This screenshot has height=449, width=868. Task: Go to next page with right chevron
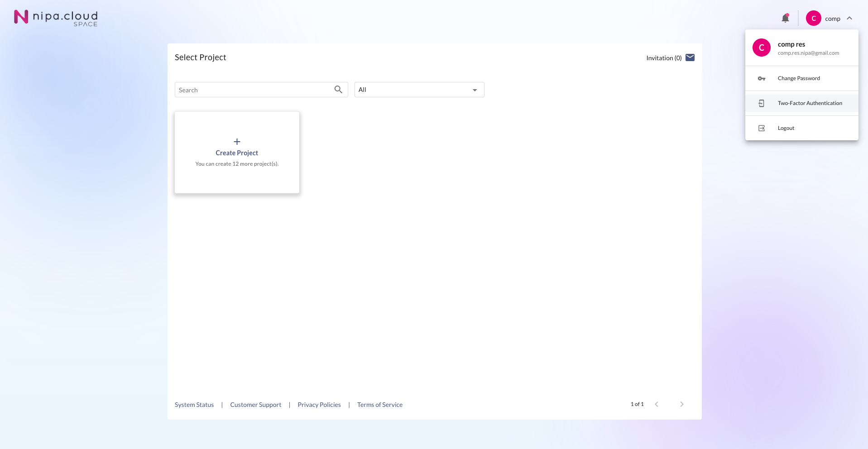click(681, 404)
